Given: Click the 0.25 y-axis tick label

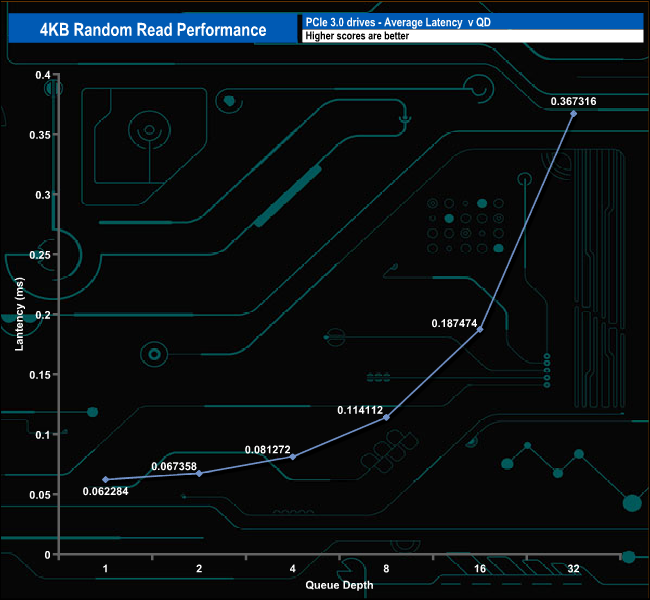Looking at the screenshot, I should 40,255.
